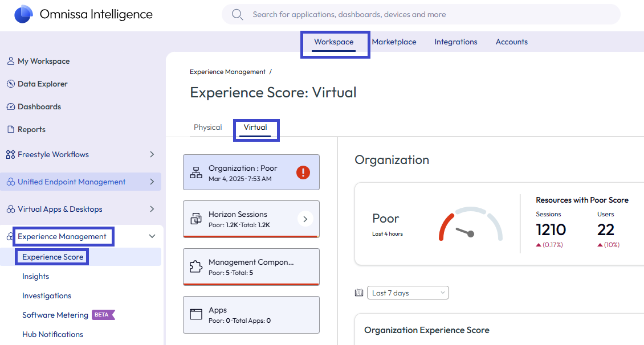Expand Unified Endpoint Management chevron
This screenshot has height=345, width=644.
[152, 182]
